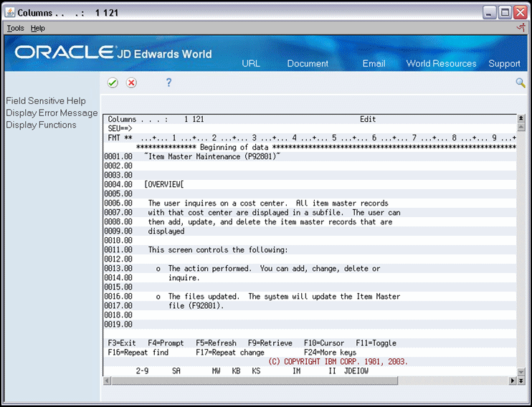Click the Java icon in title bar
The image size is (532, 407).
10,13
